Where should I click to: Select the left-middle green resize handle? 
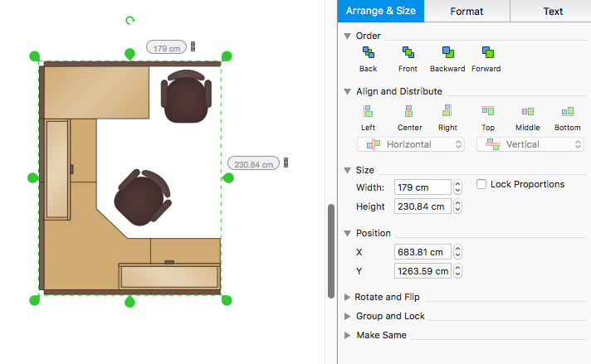point(33,177)
